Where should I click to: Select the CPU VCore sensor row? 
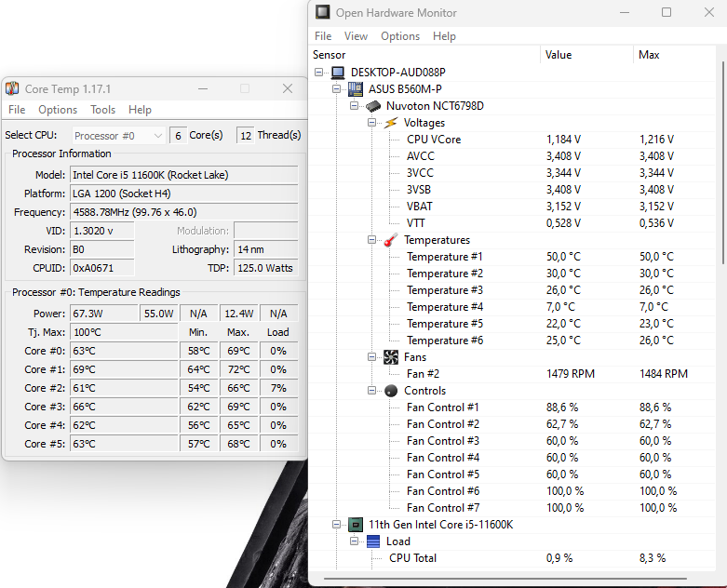tap(512, 140)
